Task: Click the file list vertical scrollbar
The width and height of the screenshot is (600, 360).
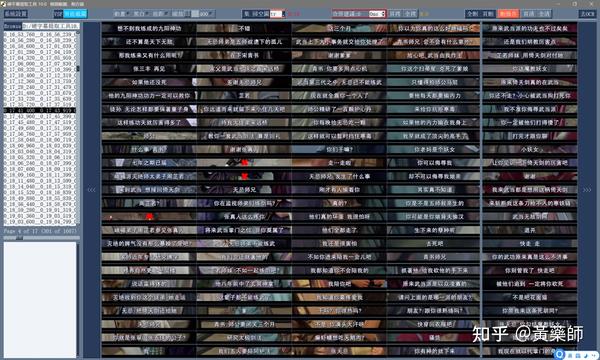Action: coord(78,128)
